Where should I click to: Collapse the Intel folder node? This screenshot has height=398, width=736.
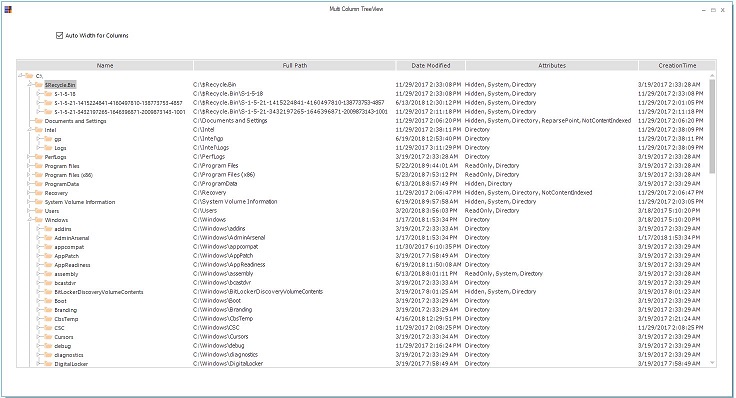[x=30, y=130]
